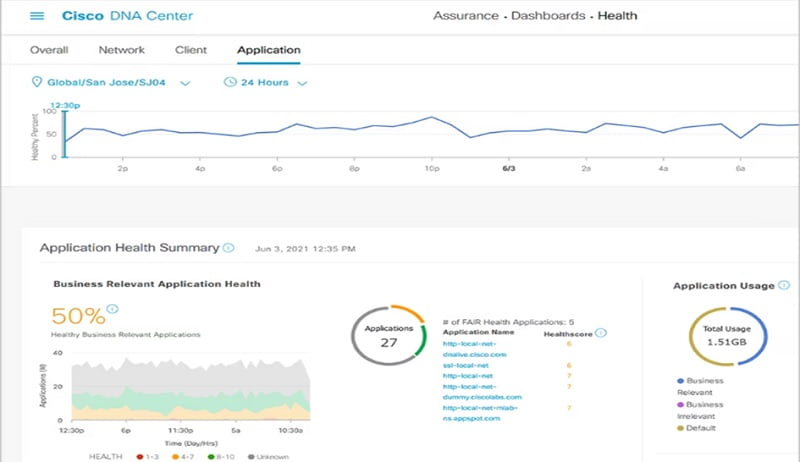Open the ssl-local-net application link
This screenshot has width=800, height=462.
[463, 365]
